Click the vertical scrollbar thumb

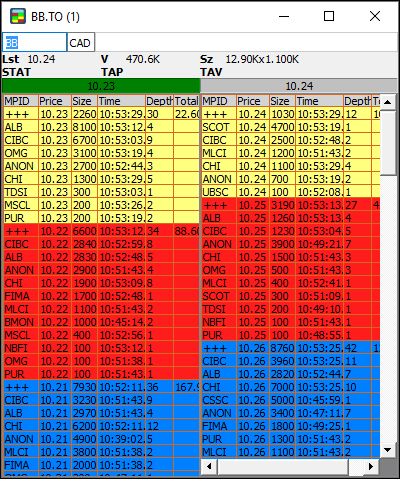[x=387, y=143]
